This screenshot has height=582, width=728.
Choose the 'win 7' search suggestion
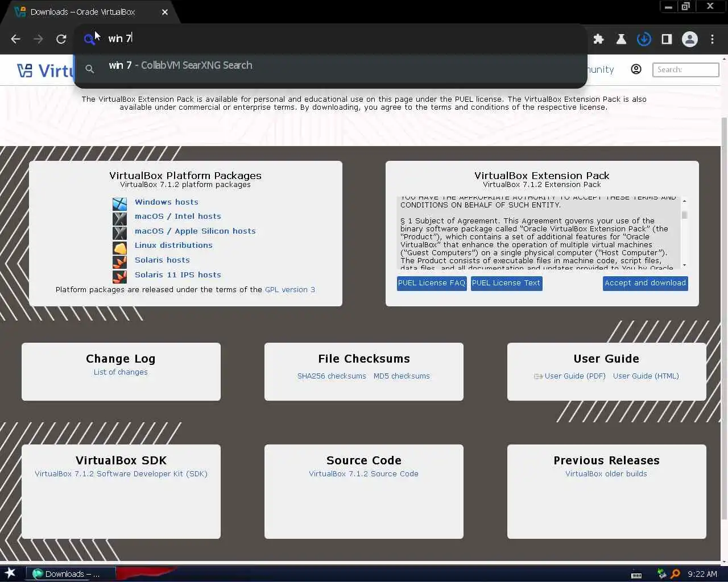330,65
